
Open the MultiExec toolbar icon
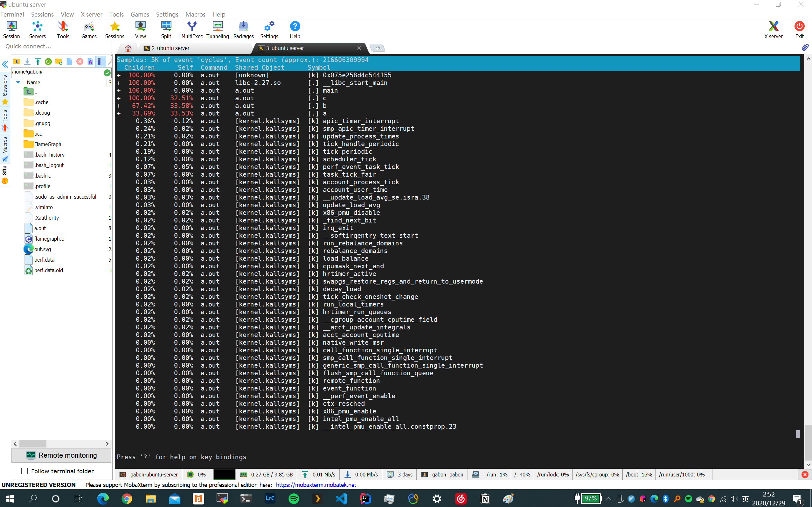[192, 30]
